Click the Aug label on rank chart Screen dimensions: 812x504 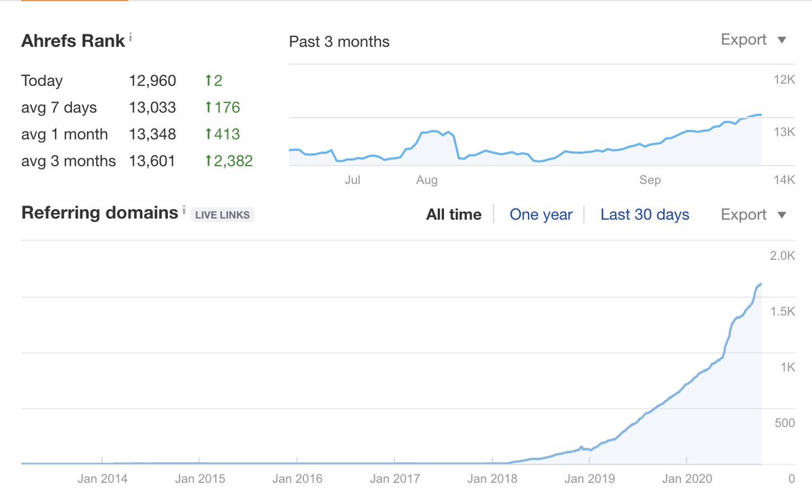click(x=427, y=180)
